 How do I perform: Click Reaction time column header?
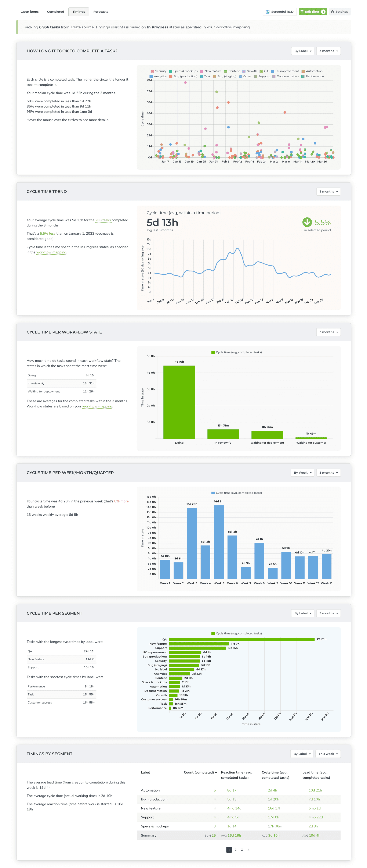click(236, 775)
